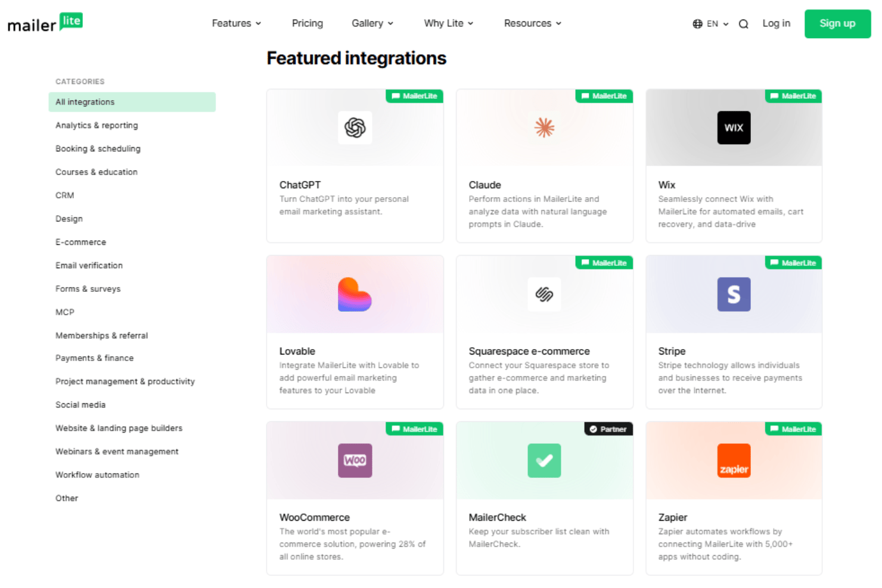Select the Design category
The image size is (882, 588).
(x=69, y=219)
